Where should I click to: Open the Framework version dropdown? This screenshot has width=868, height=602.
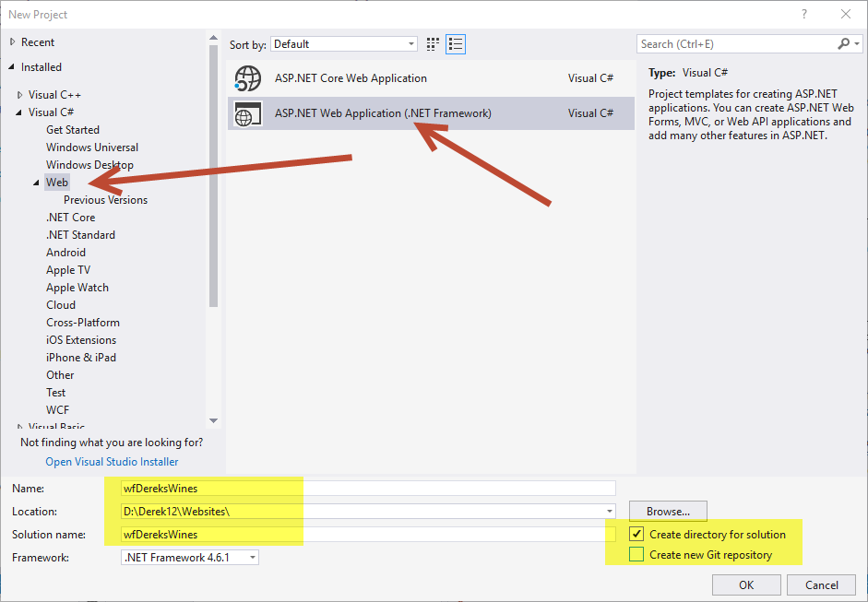click(190, 557)
